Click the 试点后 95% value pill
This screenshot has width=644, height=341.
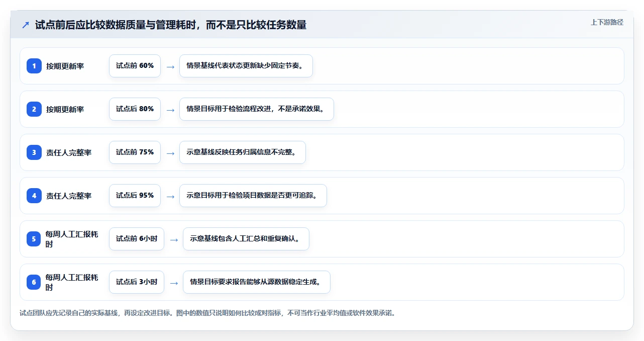coord(135,196)
